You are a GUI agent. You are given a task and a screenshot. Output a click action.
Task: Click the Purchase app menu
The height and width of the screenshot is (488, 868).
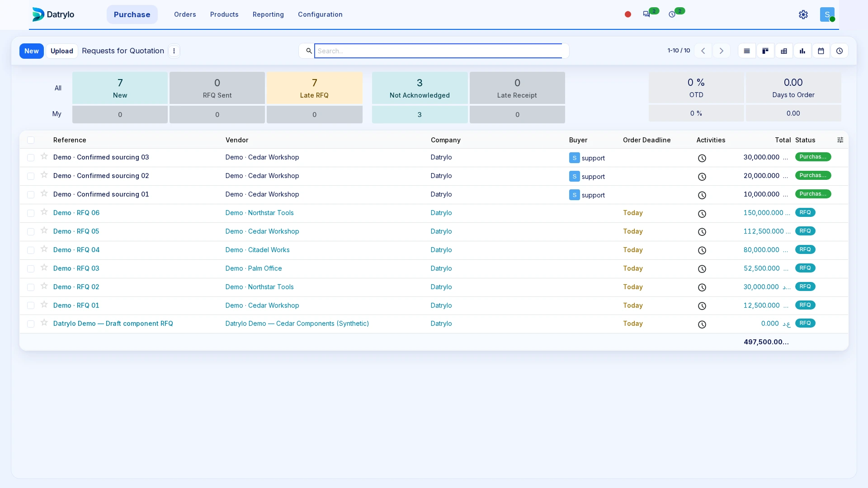132,14
